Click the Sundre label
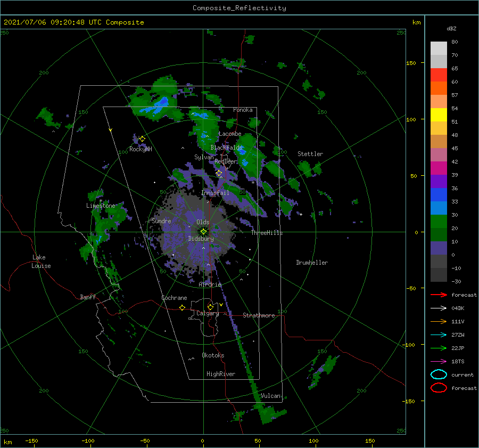The image size is (479, 448). pyautogui.click(x=161, y=221)
